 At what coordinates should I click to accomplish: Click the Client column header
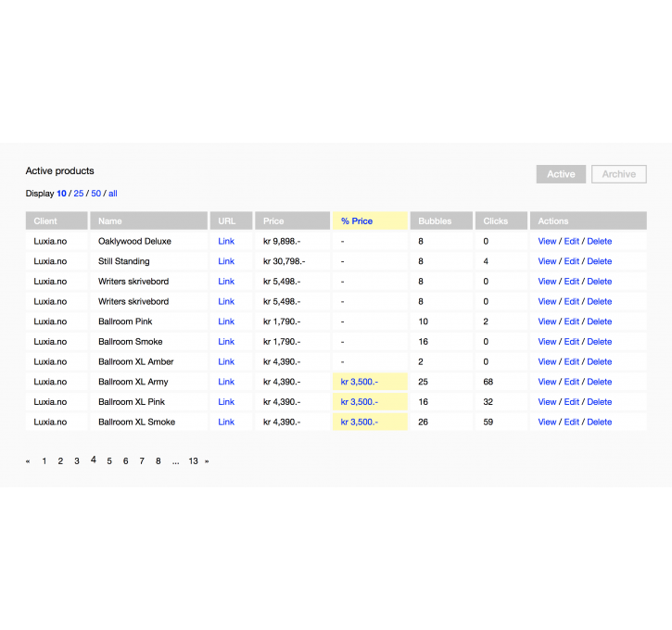[57, 221]
